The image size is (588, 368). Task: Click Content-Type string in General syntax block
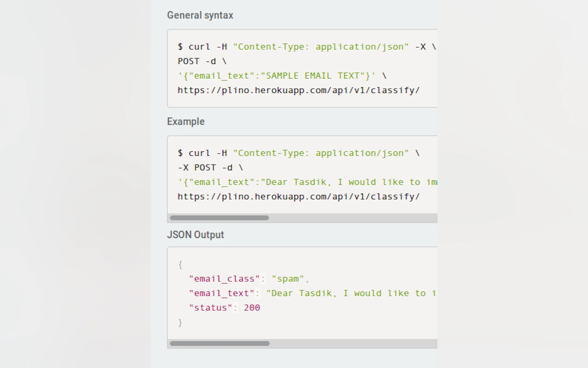tap(321, 47)
